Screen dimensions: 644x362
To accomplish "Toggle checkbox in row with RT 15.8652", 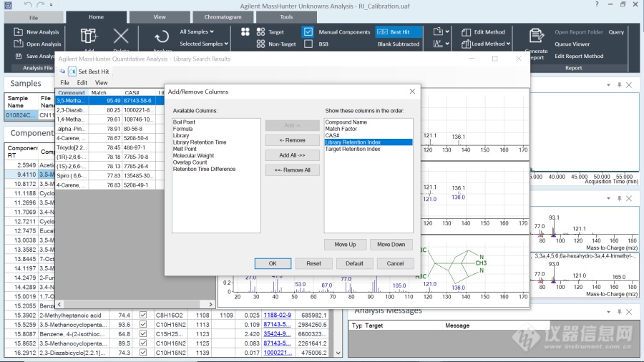I will tap(143, 343).
